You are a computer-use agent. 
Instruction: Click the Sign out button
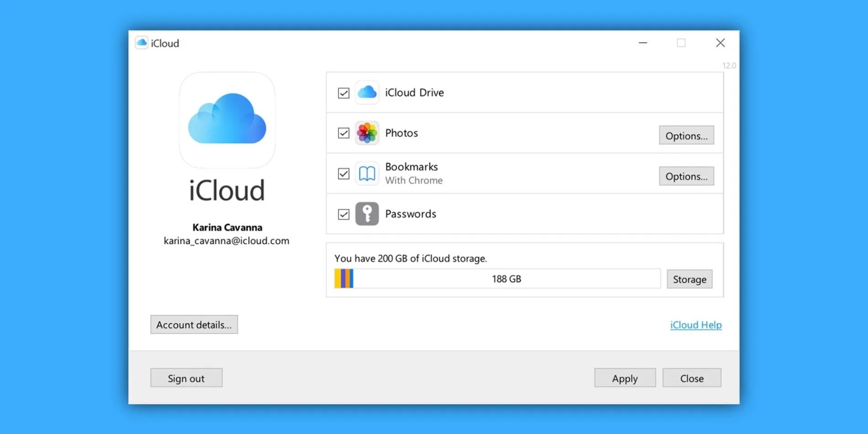point(186,378)
